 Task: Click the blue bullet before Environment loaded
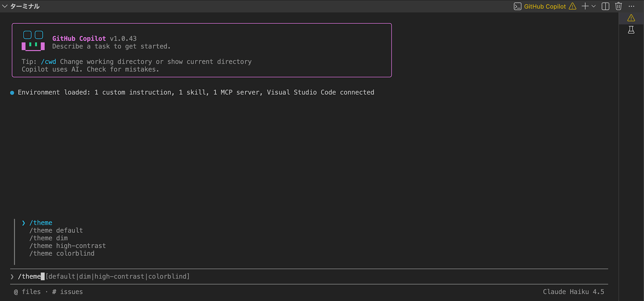pos(12,93)
